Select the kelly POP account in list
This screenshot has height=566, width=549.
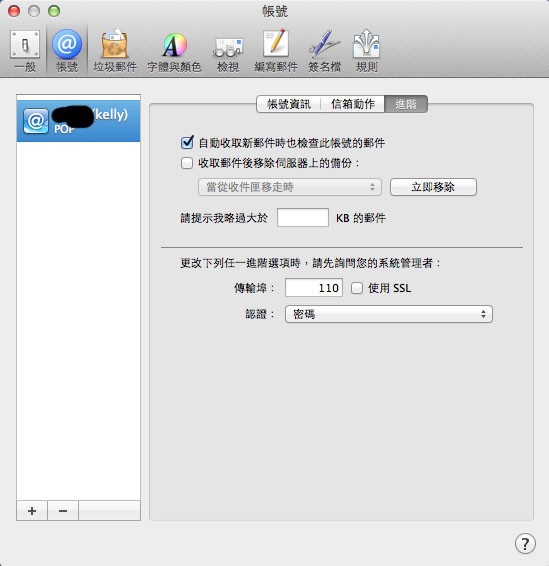click(78, 121)
